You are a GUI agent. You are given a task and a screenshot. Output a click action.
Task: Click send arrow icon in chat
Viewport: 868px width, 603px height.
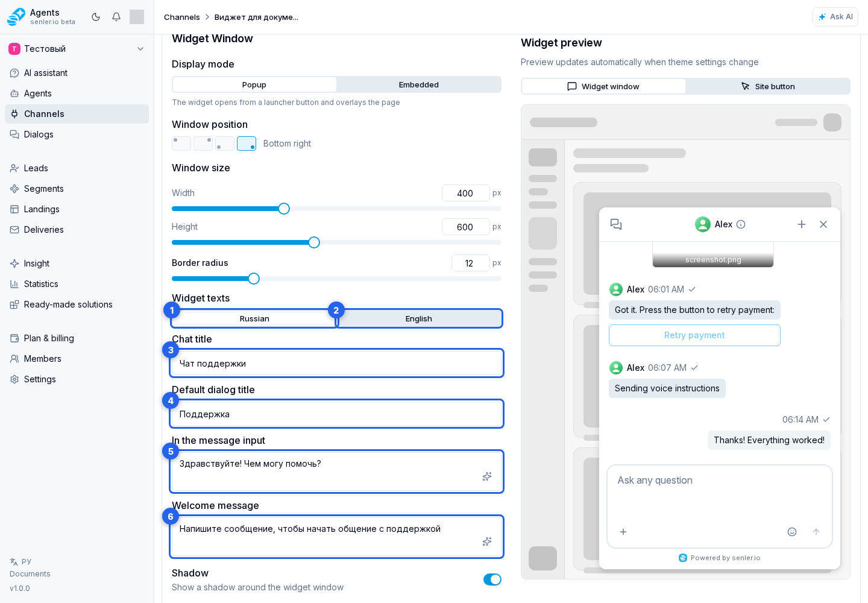coord(816,532)
